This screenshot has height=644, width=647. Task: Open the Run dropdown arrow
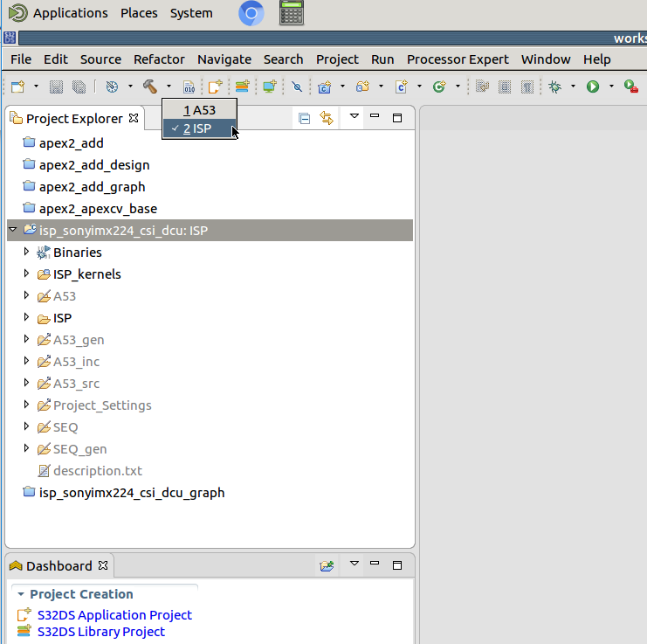click(611, 87)
